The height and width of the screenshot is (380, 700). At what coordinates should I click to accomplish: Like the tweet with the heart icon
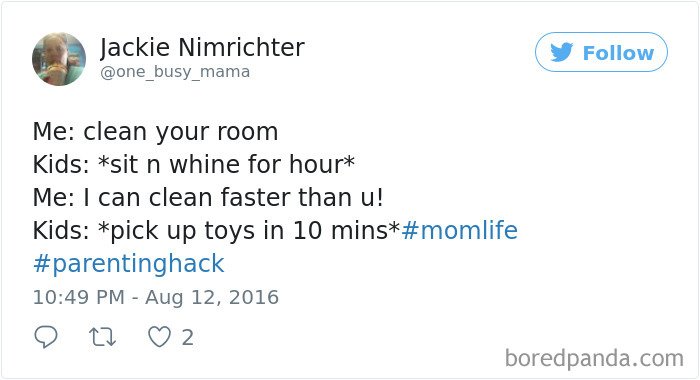159,337
